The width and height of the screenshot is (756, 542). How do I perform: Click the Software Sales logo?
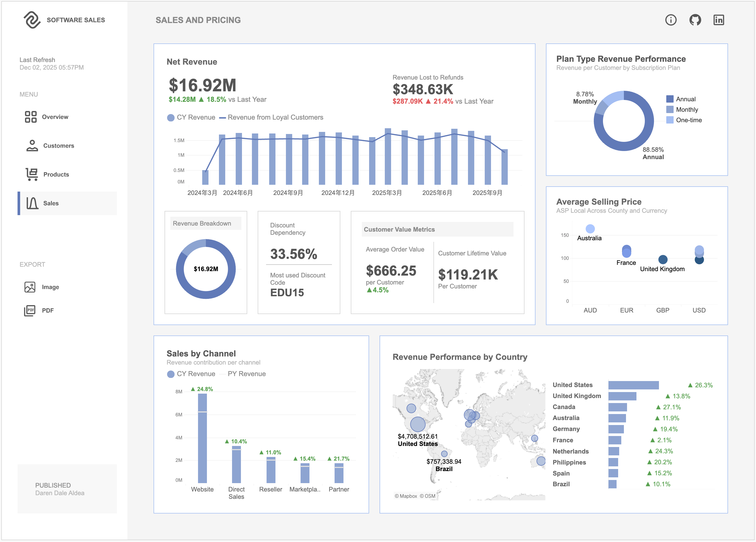pyautogui.click(x=32, y=20)
